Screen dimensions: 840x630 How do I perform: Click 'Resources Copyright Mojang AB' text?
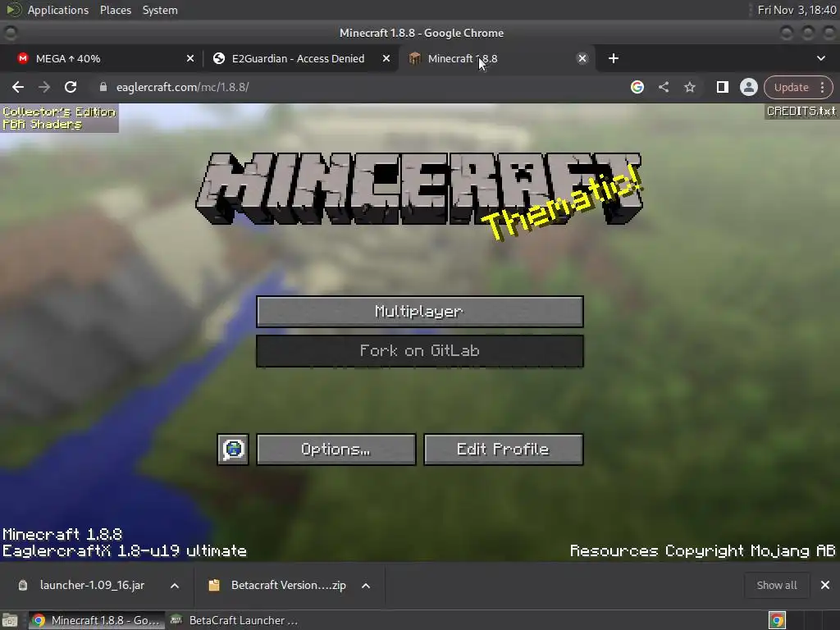(702, 550)
